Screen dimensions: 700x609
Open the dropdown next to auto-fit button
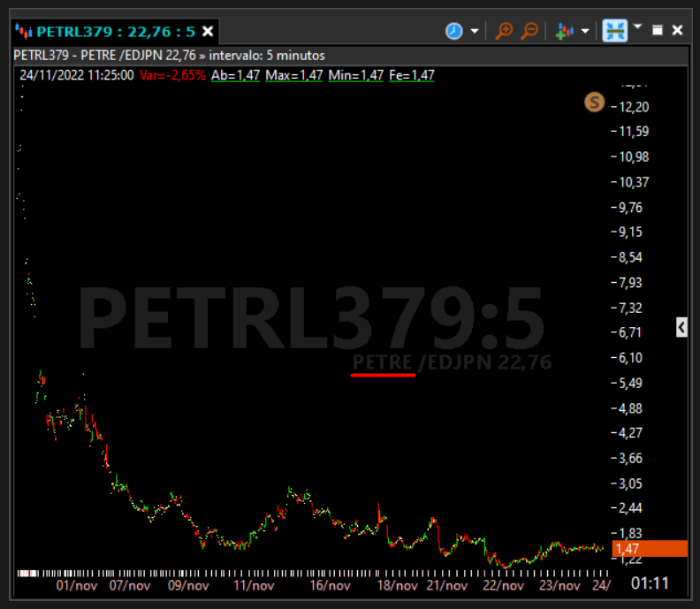(x=638, y=27)
